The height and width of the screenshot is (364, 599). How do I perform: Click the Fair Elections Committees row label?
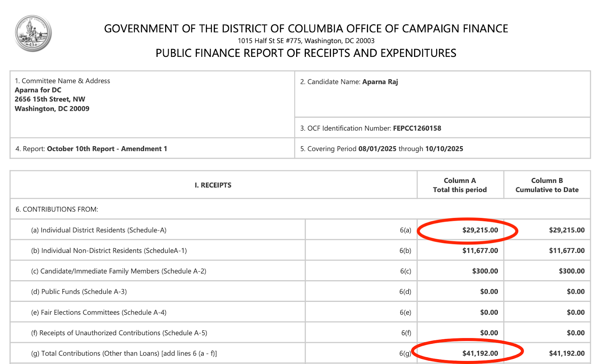click(x=99, y=312)
